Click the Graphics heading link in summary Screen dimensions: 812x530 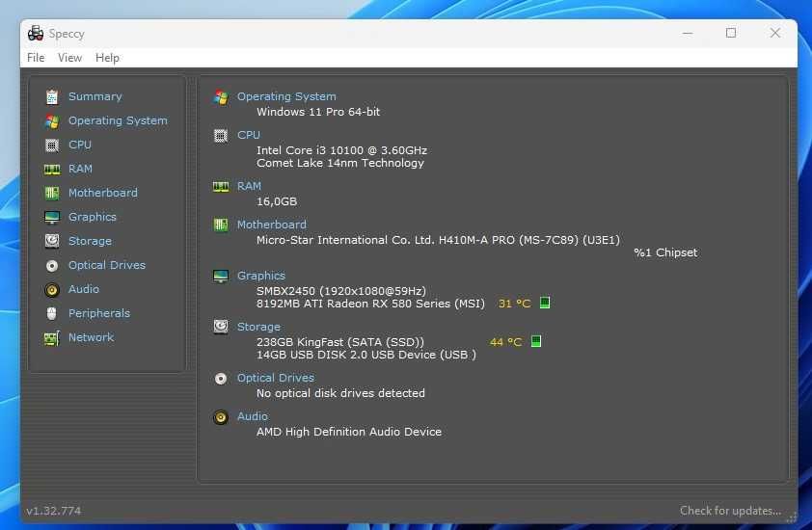click(x=261, y=276)
